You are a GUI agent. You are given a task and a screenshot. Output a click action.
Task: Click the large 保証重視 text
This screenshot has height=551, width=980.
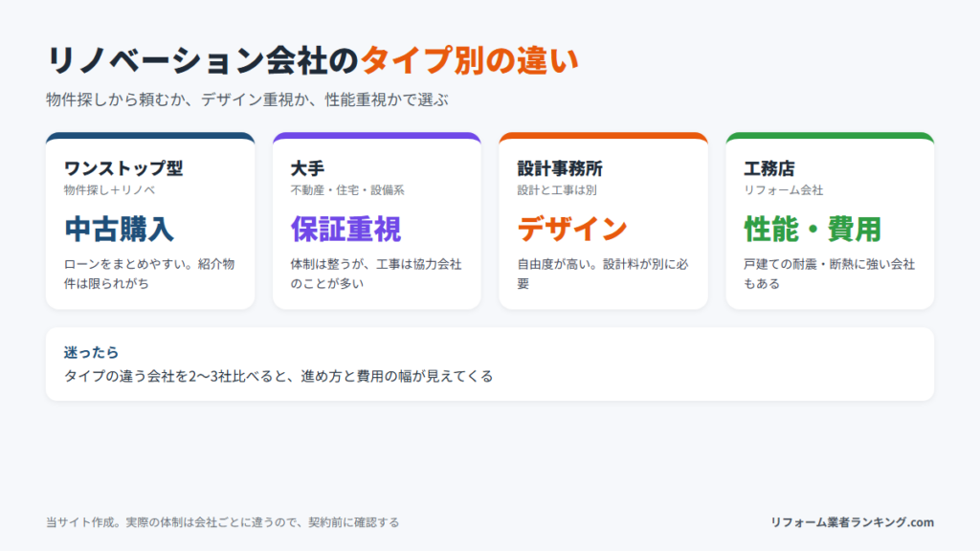345,230
